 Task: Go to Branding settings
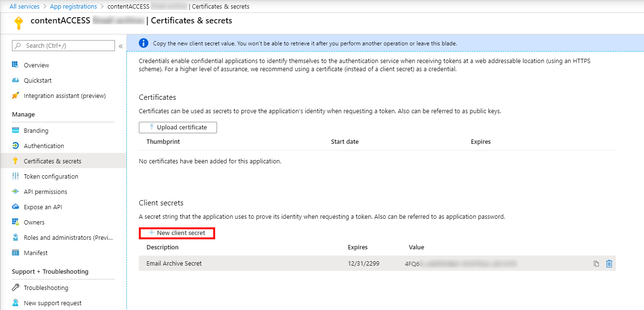pos(36,130)
